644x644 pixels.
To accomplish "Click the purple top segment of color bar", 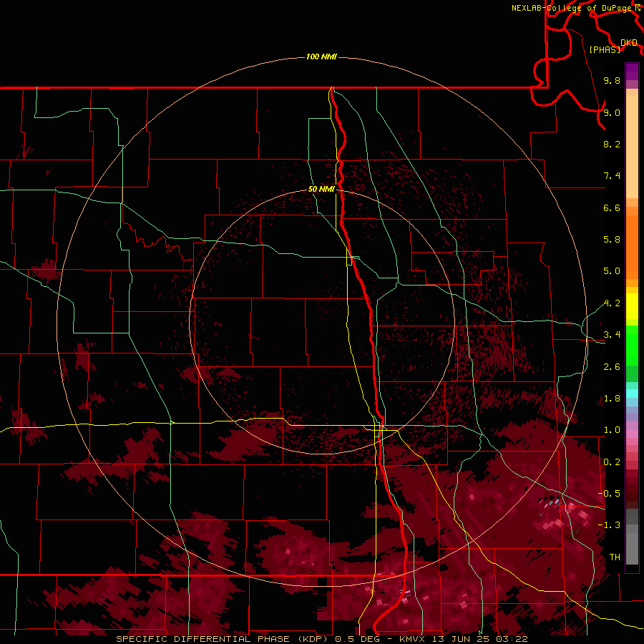I will click(632, 72).
